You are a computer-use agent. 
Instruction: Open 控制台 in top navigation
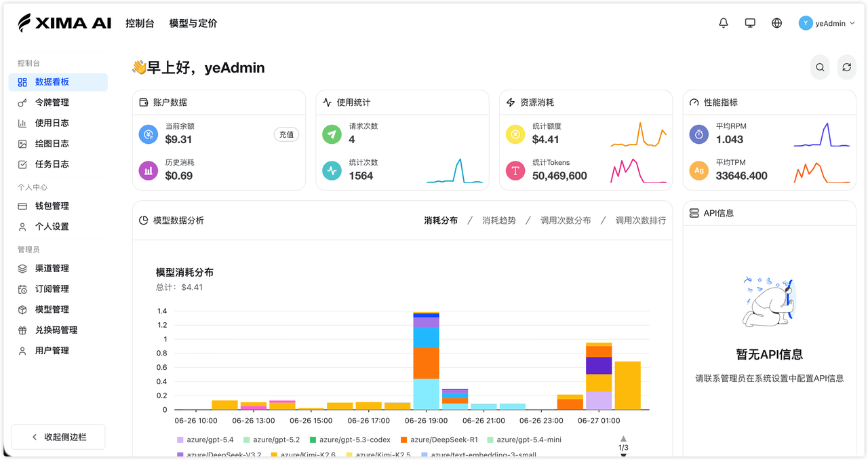point(140,23)
